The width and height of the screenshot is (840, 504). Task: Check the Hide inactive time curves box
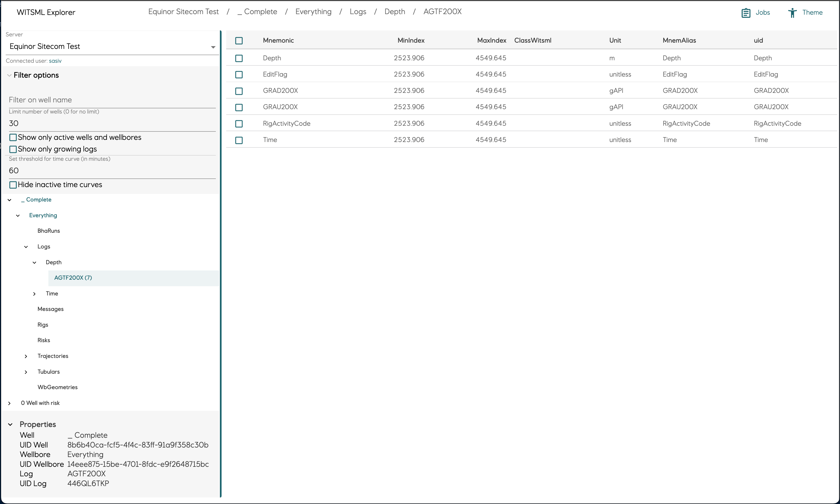13,185
